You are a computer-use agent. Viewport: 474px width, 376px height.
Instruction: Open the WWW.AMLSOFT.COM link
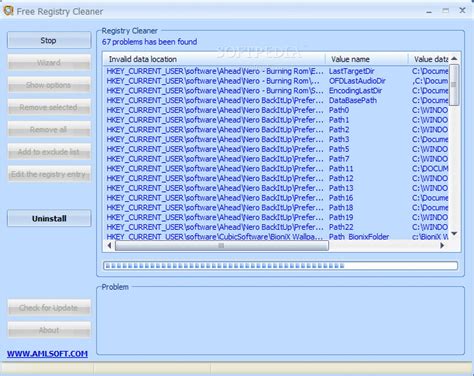47,354
